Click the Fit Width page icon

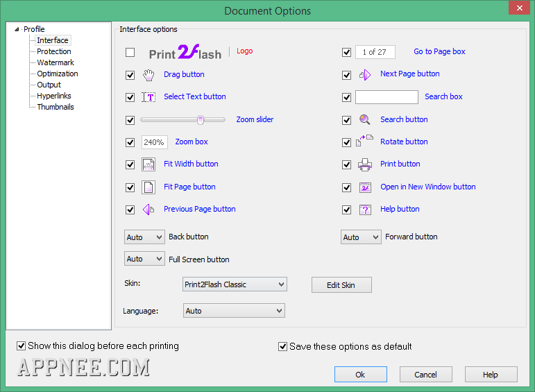(148, 164)
